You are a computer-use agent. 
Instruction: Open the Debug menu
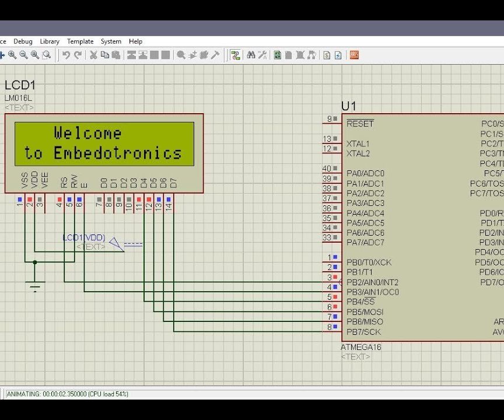point(23,41)
